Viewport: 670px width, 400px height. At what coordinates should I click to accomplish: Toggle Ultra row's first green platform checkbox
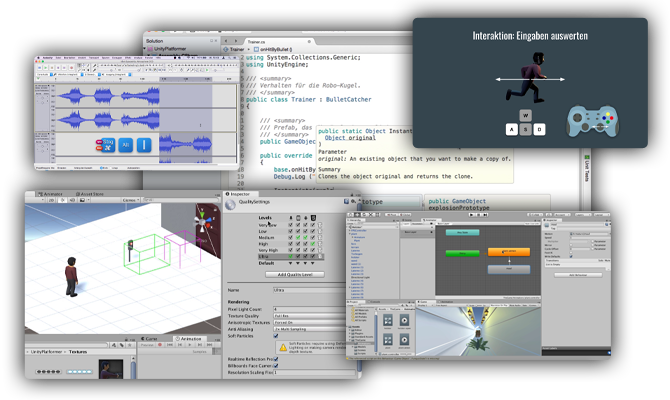coord(291,256)
